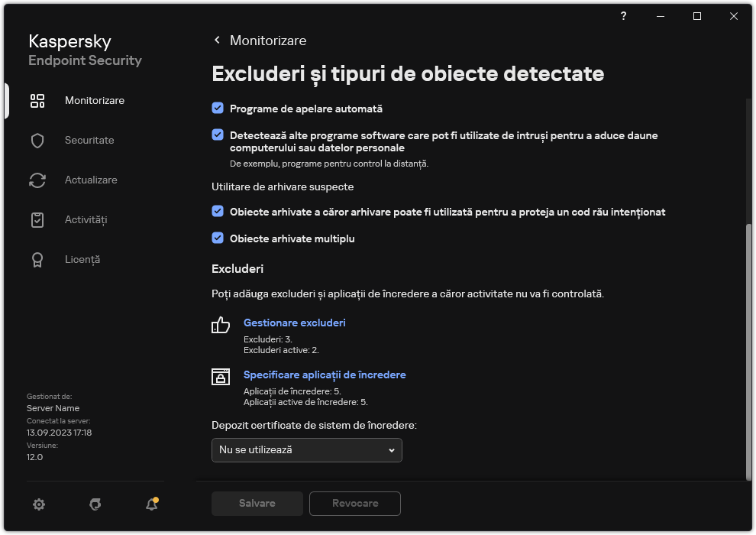Toggle detection of remote control software
Image resolution: width=756 pixels, height=535 pixels.
point(218,135)
